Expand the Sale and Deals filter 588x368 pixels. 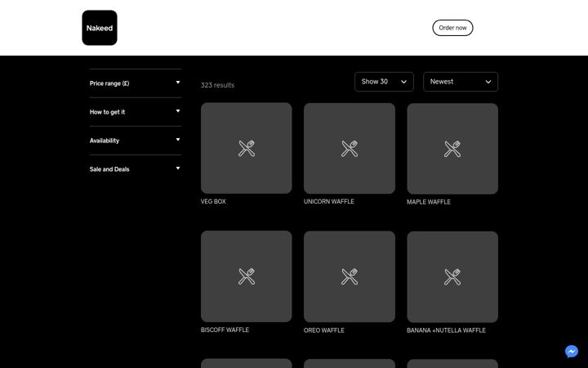[136, 169]
